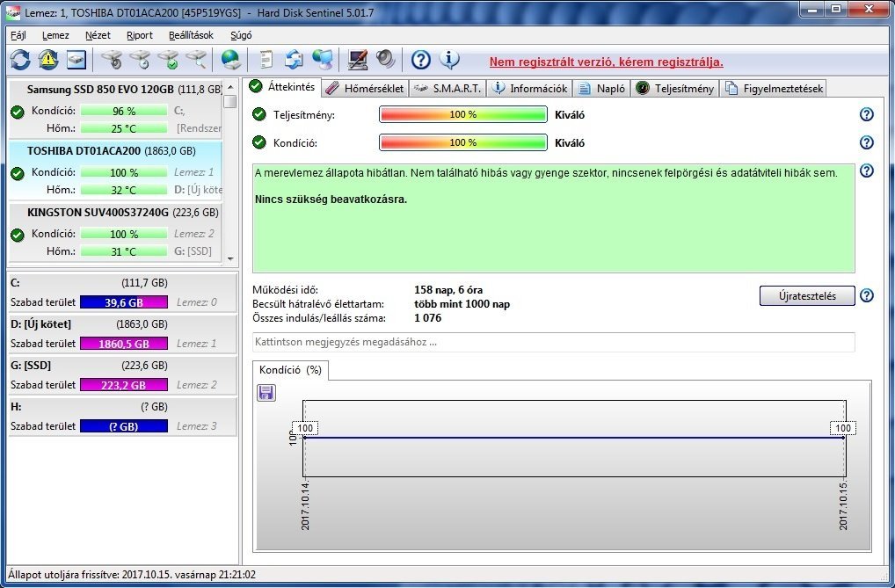Click the status bar last update text

pos(132,574)
